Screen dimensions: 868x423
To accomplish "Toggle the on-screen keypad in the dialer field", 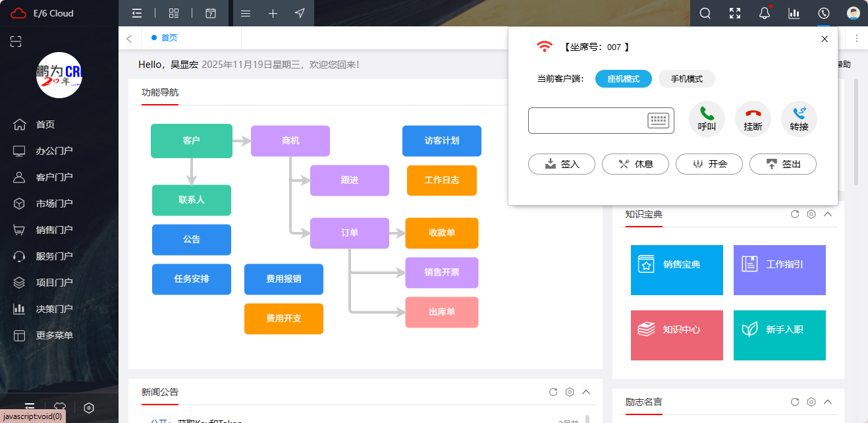I will pyautogui.click(x=659, y=121).
